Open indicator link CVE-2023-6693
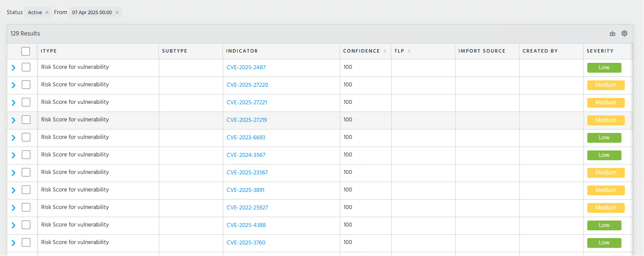Screen dimensions: 644x256 click(x=246, y=138)
